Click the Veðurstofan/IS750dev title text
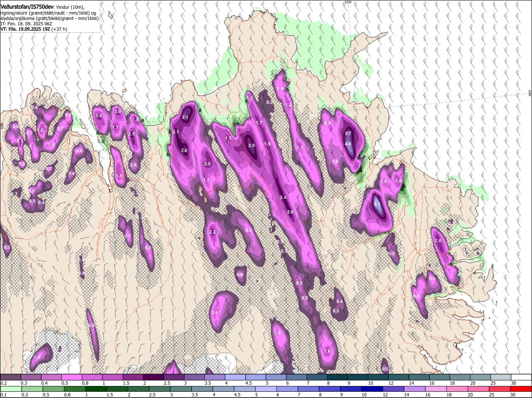 click(27, 7)
